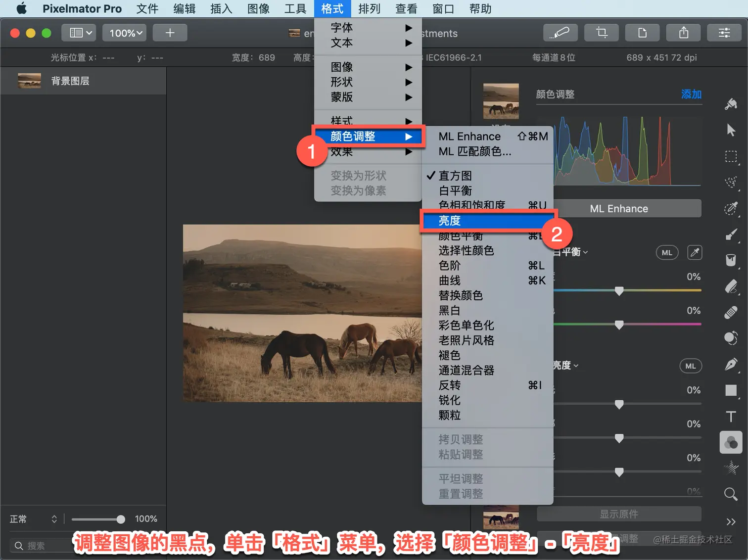Select the Shape rectangle tool
Screen dimensions: 748x560
pos(731,390)
